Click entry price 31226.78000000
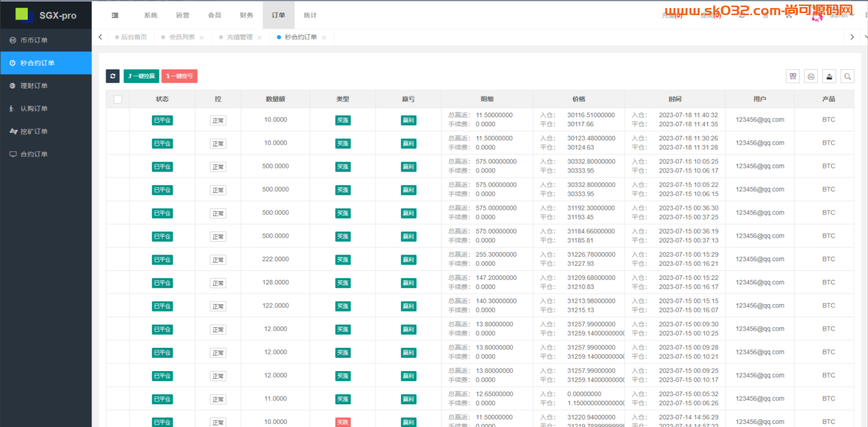 pyautogui.click(x=591, y=255)
